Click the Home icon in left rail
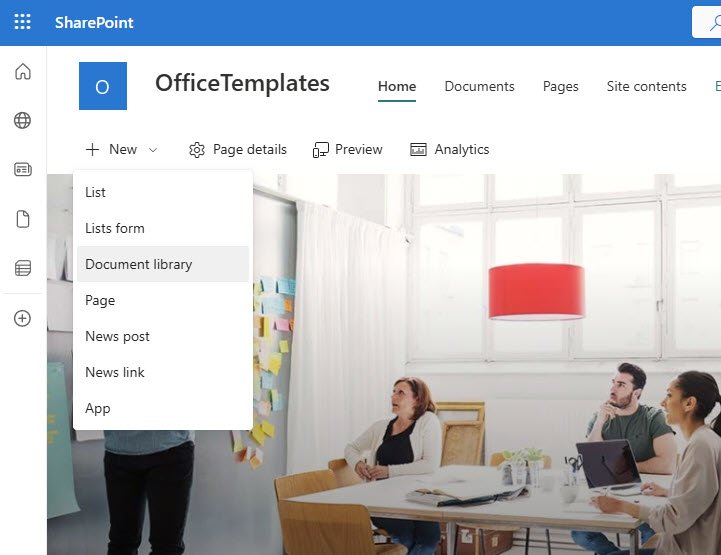Screen dimensions: 721x555 [x=22, y=72]
